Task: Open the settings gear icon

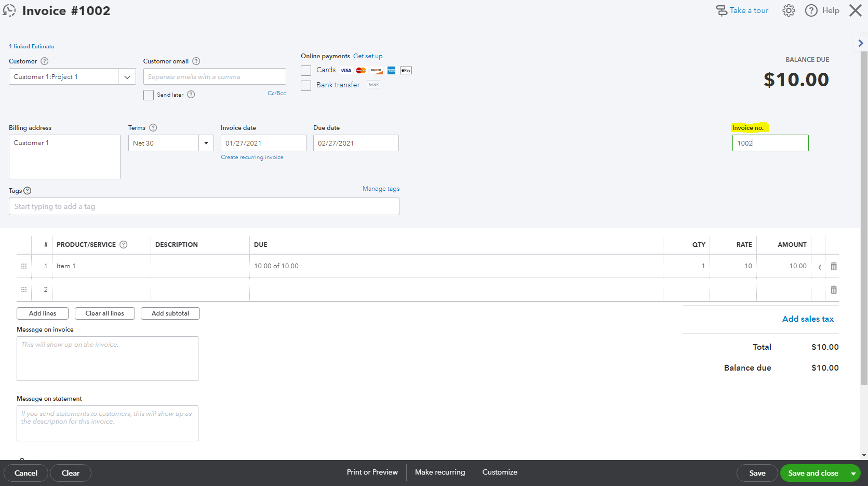Action: (788, 10)
